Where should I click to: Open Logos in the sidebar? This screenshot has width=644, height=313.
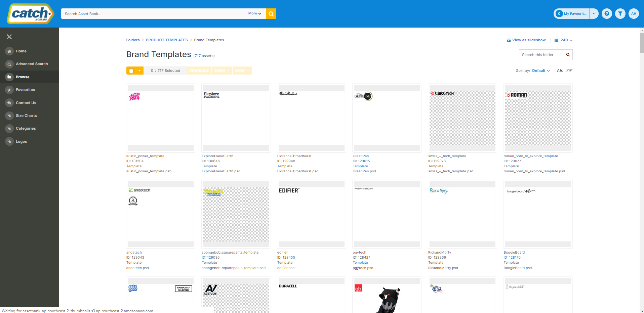(22, 141)
